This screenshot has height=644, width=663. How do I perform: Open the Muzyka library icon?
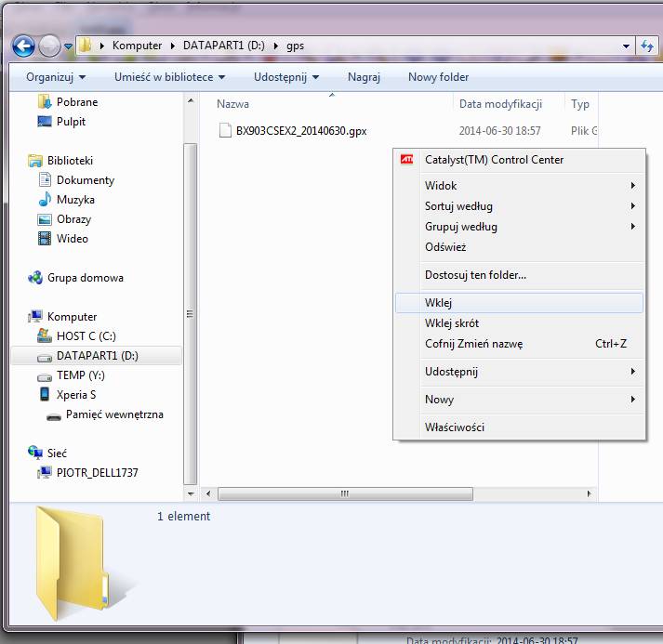pyautogui.click(x=45, y=200)
